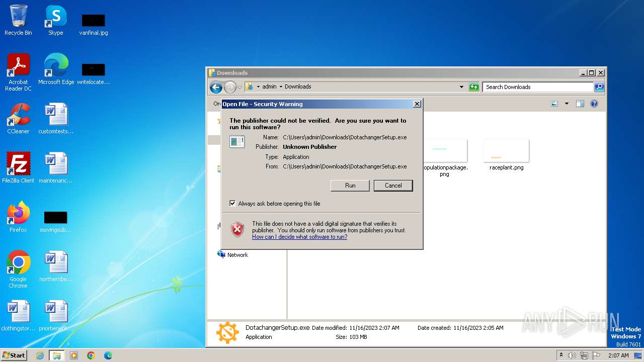Select customtests Word document icon
Viewport: 644px width, 362px height.
pyautogui.click(x=56, y=119)
